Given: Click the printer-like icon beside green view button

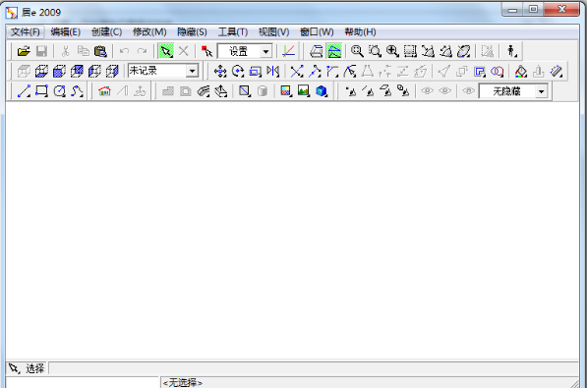Looking at the screenshot, I should pyautogui.click(x=317, y=51).
